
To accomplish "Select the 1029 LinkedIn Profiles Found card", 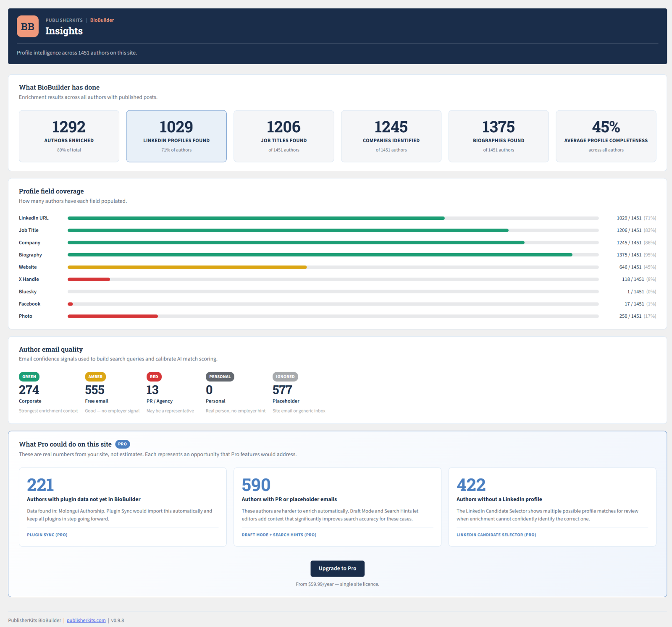I will tap(176, 136).
